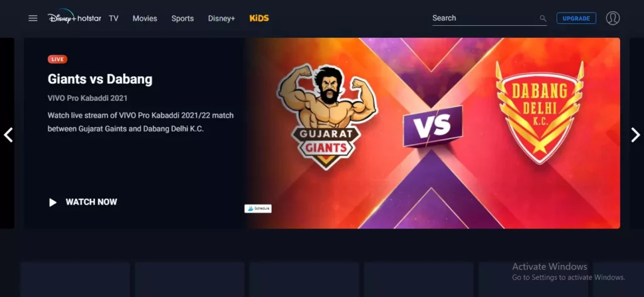Click the Disney+ Hotstar logo
This screenshot has width=644, height=297.
[x=74, y=18]
